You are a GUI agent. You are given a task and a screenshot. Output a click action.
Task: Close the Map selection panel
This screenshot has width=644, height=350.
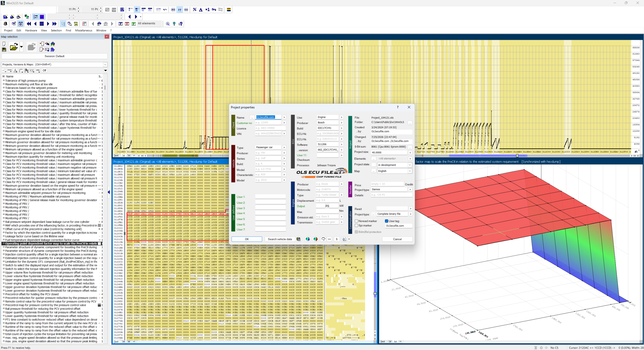click(x=107, y=37)
